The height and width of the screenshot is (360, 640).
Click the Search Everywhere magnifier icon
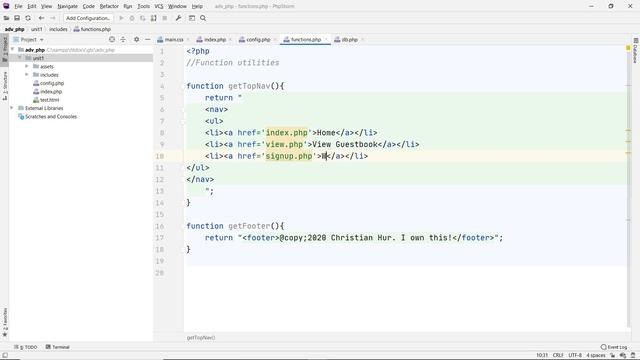pos(203,18)
